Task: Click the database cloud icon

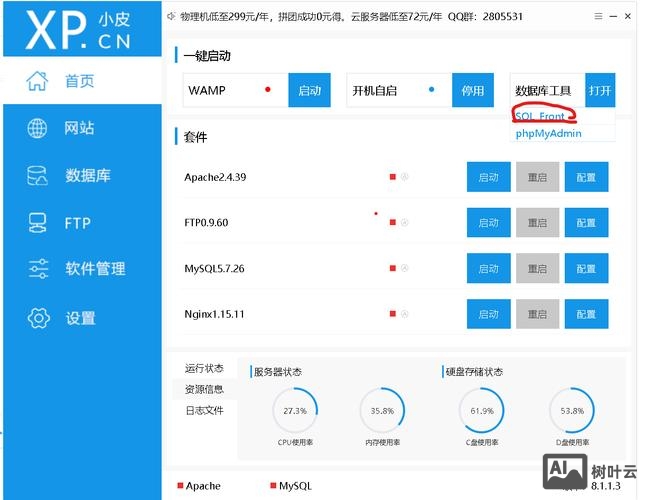Action: [37, 176]
